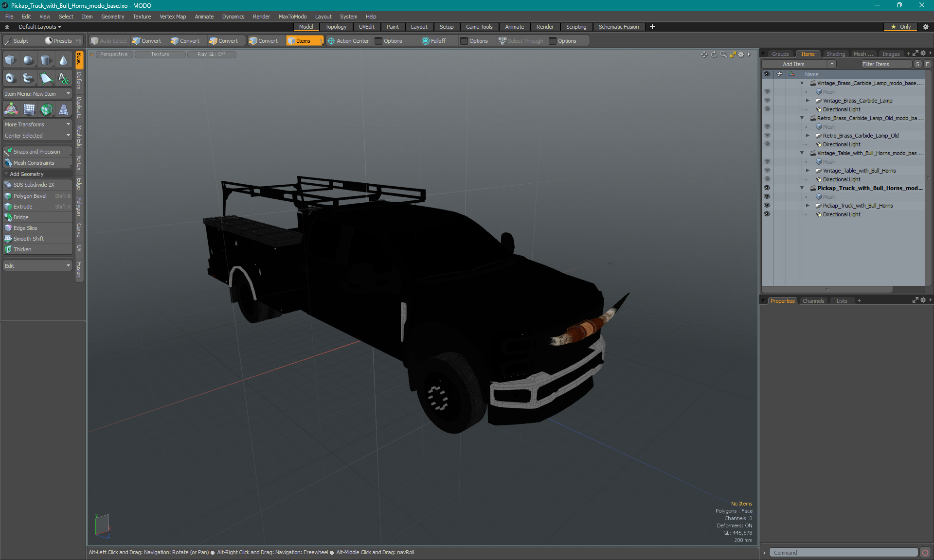Select the Torus primitive tool
This screenshot has height=560, width=934.
pos(10,78)
